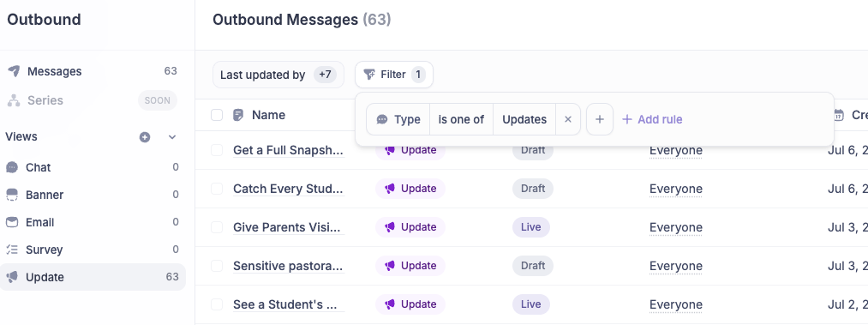Click Add rule link
This screenshot has width=868, height=325.
[652, 119]
